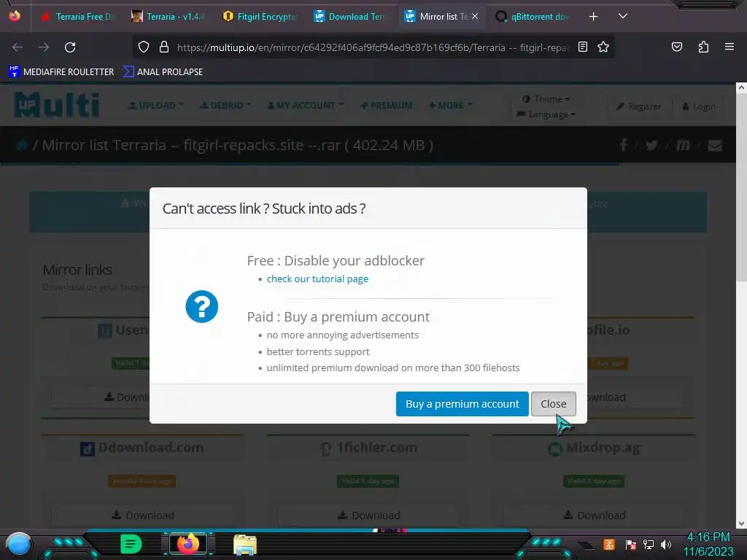747x560 pixels.
Task: View site security padlock info
Action: coord(164,47)
